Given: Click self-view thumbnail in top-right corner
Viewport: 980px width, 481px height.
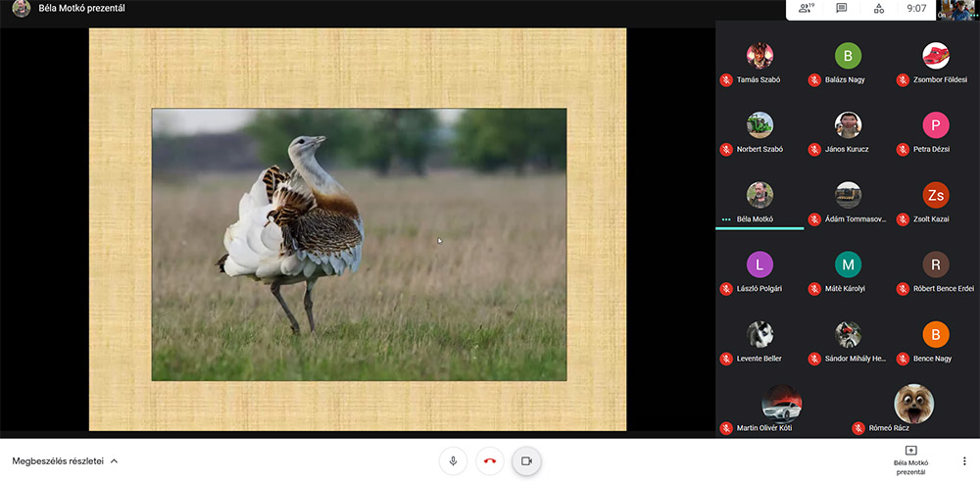Looking at the screenshot, I should 958,10.
